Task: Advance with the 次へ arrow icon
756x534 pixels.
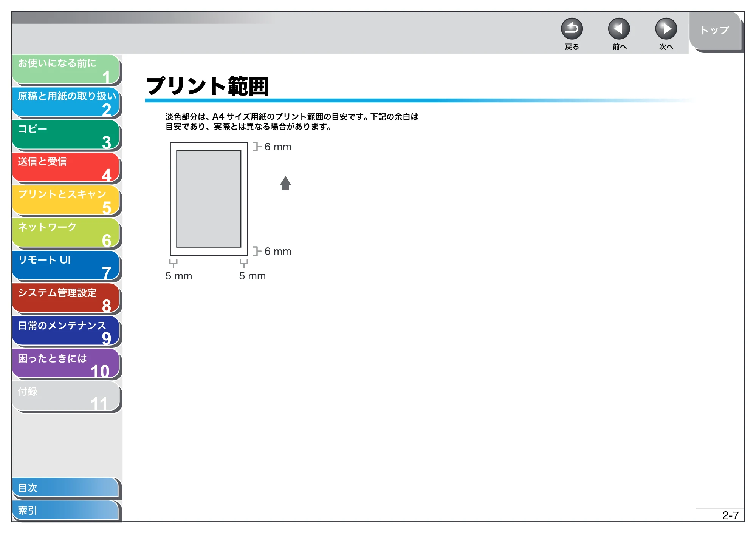Action: tap(666, 29)
